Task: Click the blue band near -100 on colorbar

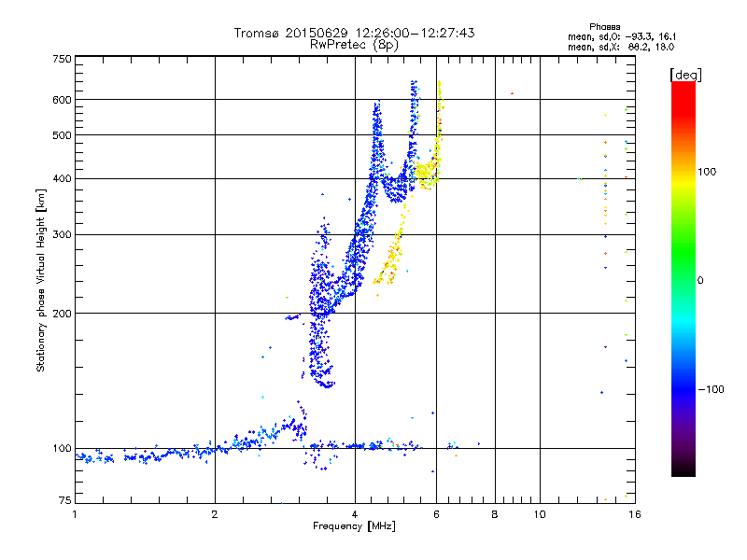Action: tap(684, 389)
